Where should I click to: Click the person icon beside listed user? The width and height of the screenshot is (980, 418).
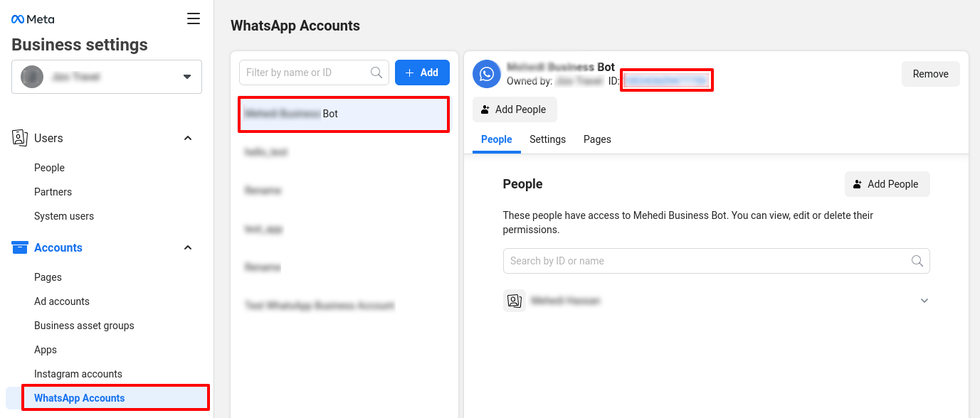point(514,301)
